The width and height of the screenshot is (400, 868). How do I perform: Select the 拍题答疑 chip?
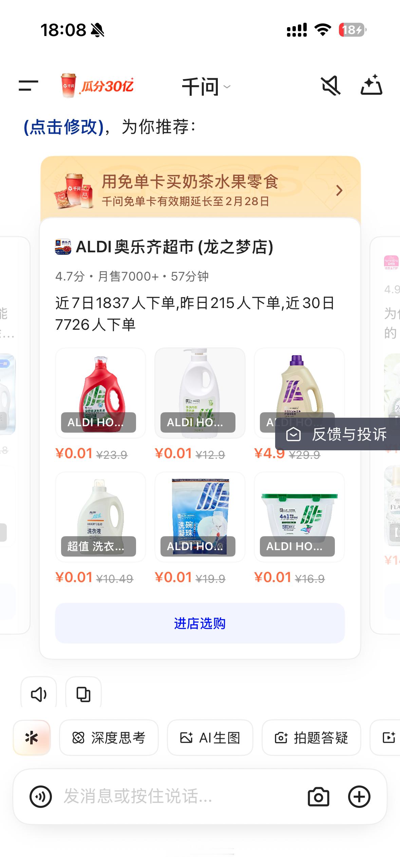[x=311, y=738]
